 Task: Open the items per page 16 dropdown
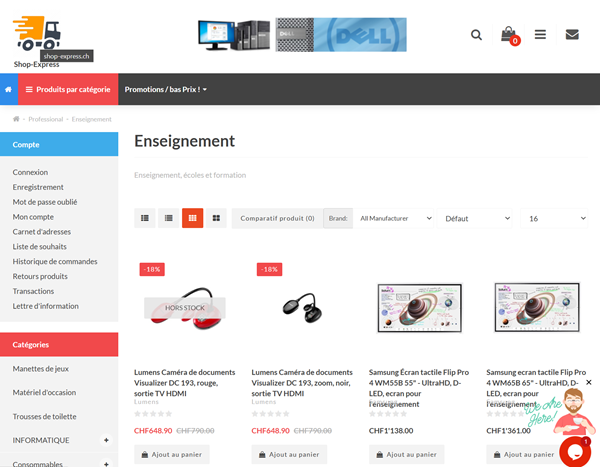(x=554, y=218)
